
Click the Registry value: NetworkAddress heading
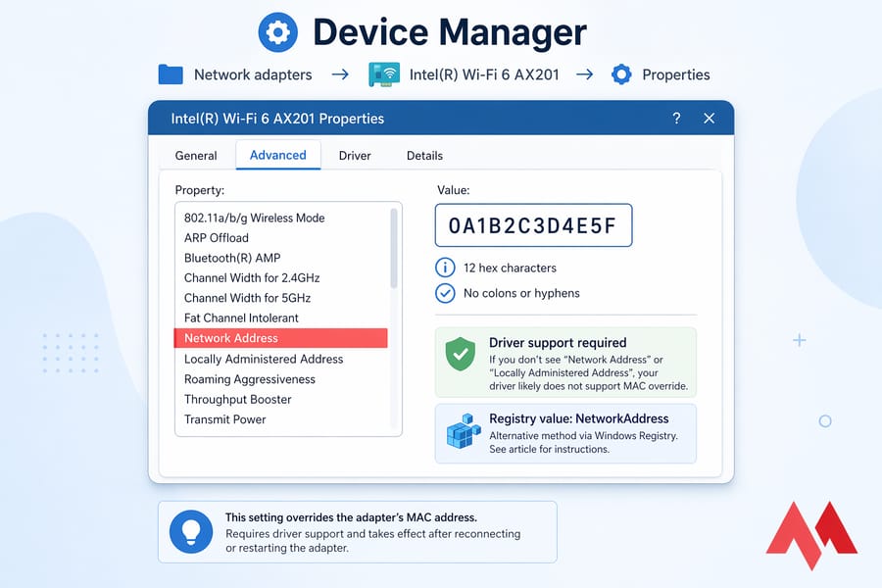(x=579, y=418)
